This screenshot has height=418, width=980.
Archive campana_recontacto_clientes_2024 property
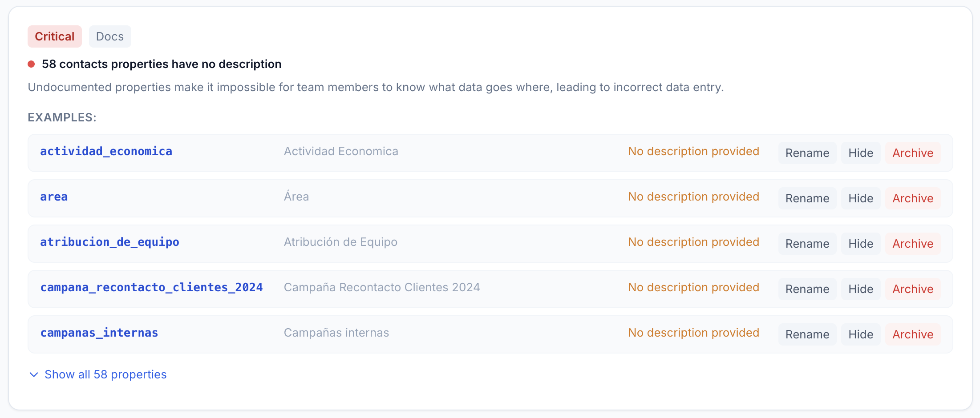pyautogui.click(x=912, y=289)
